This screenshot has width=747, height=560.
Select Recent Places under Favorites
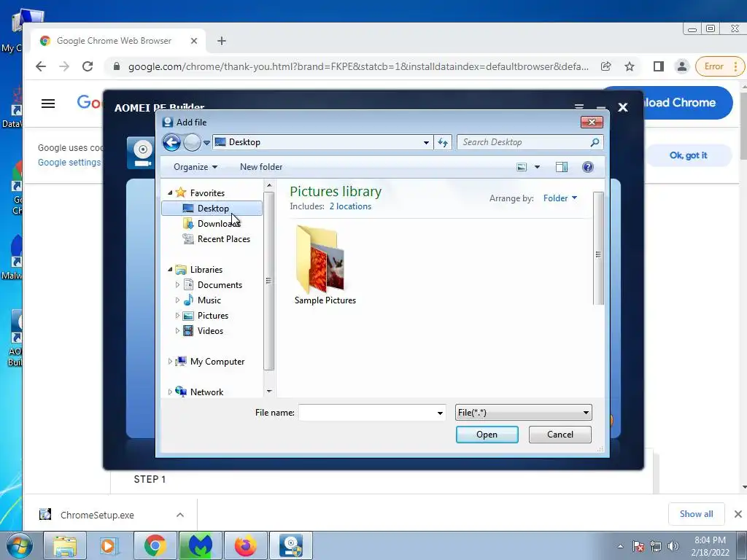pyautogui.click(x=223, y=239)
